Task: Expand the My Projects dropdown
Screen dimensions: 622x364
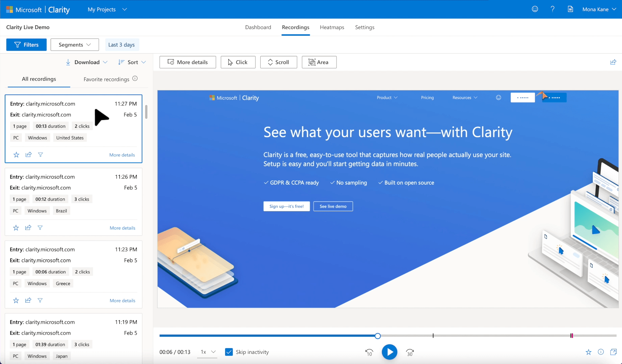Action: (107, 9)
